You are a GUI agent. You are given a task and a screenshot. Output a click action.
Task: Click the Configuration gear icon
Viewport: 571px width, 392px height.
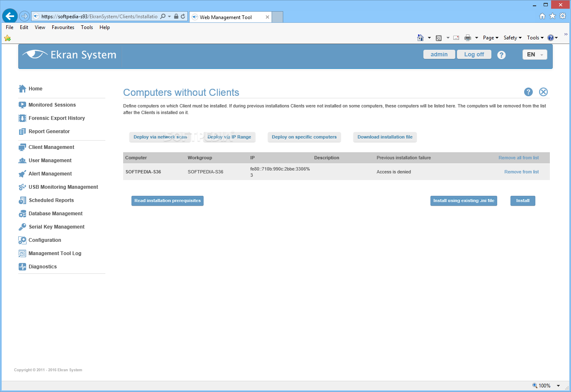22,240
